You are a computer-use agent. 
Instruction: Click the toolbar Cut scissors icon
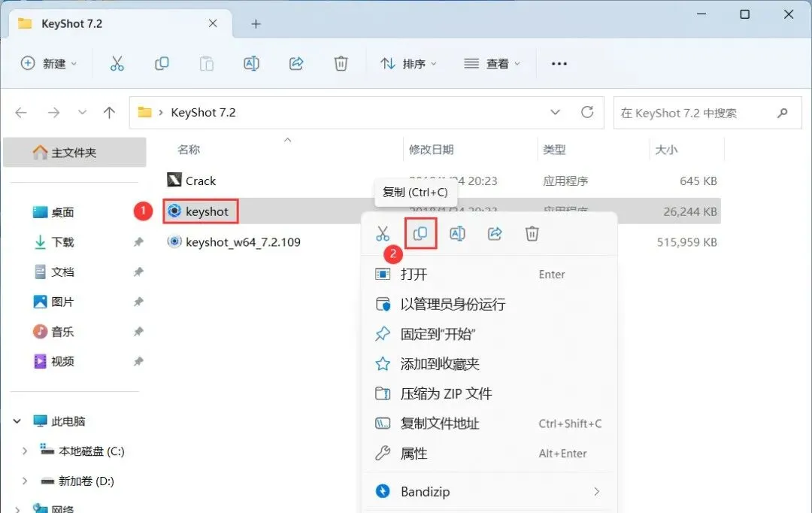pyautogui.click(x=117, y=64)
